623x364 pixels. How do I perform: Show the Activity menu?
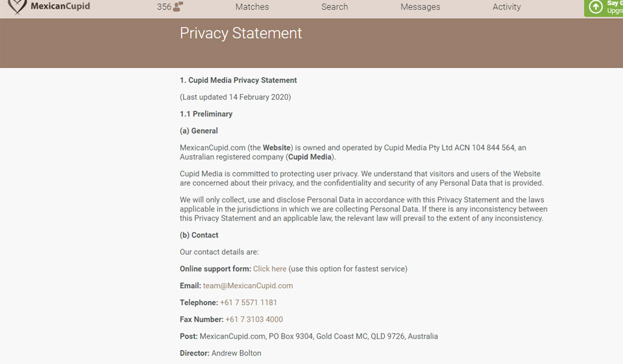506,7
